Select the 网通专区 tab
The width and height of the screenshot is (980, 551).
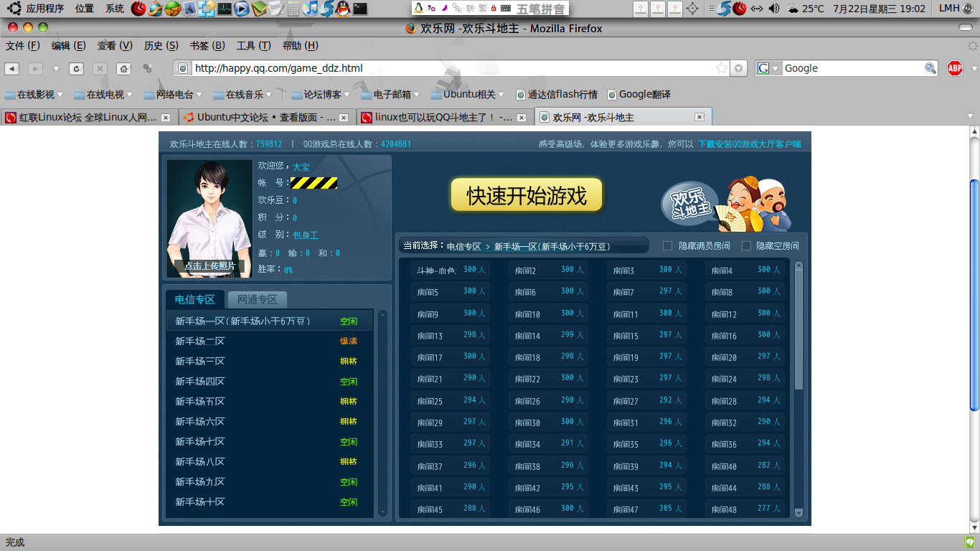257,300
